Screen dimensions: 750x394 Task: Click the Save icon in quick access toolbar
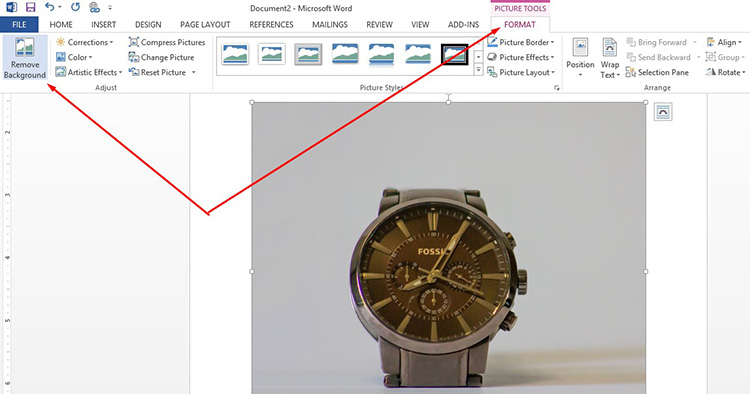click(x=31, y=7)
